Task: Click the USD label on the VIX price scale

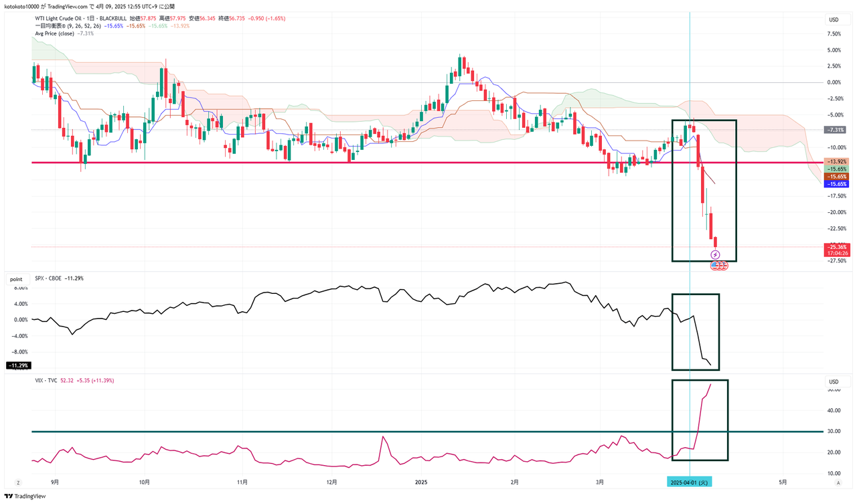Action: click(x=834, y=382)
